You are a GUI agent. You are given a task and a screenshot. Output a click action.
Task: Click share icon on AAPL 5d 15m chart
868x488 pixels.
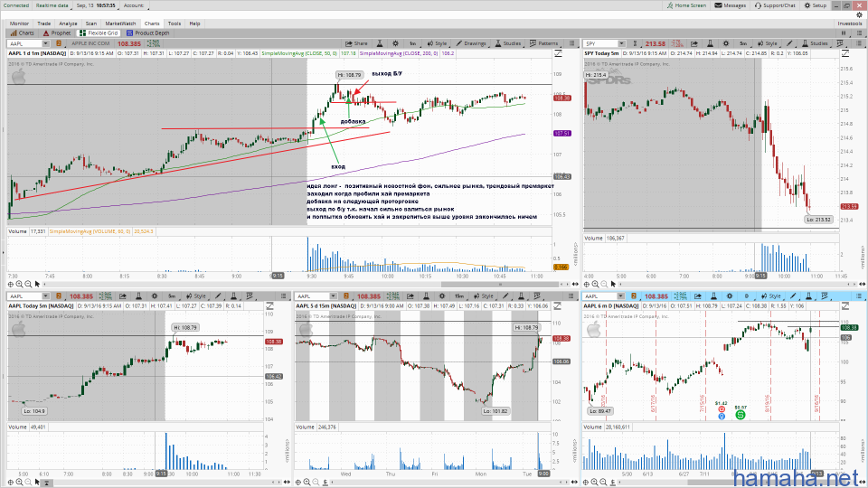(x=410, y=296)
